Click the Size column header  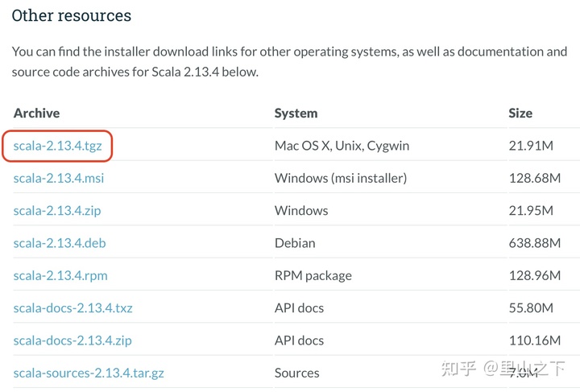coord(520,113)
